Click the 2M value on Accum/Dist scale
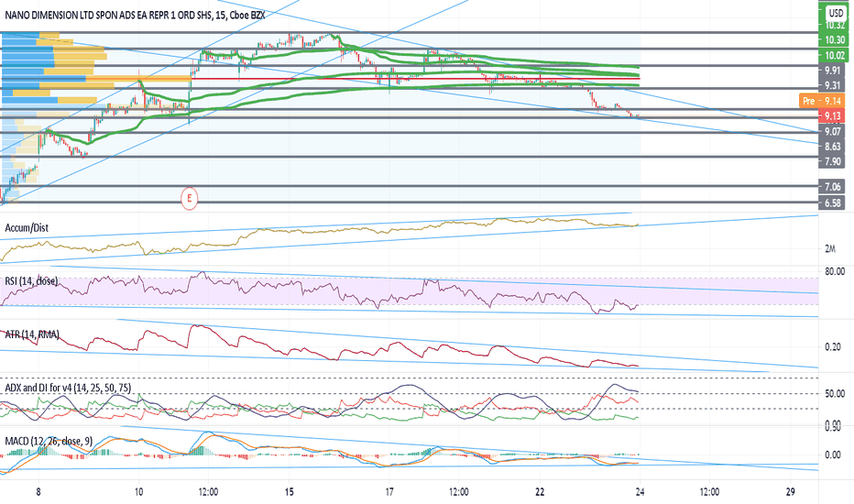 (x=829, y=249)
